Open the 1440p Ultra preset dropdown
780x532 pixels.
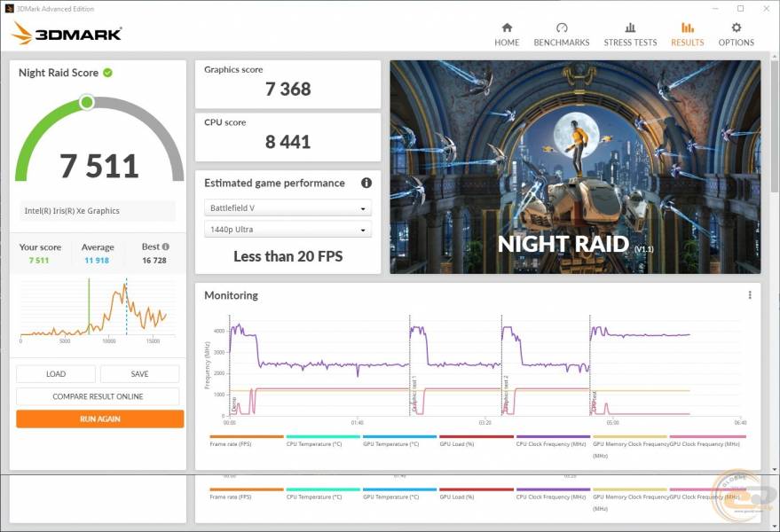288,230
